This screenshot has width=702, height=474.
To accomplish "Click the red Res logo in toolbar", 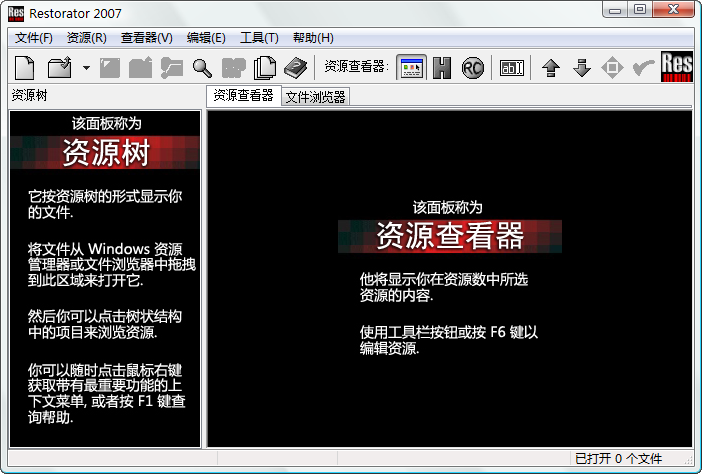I will tap(677, 66).
